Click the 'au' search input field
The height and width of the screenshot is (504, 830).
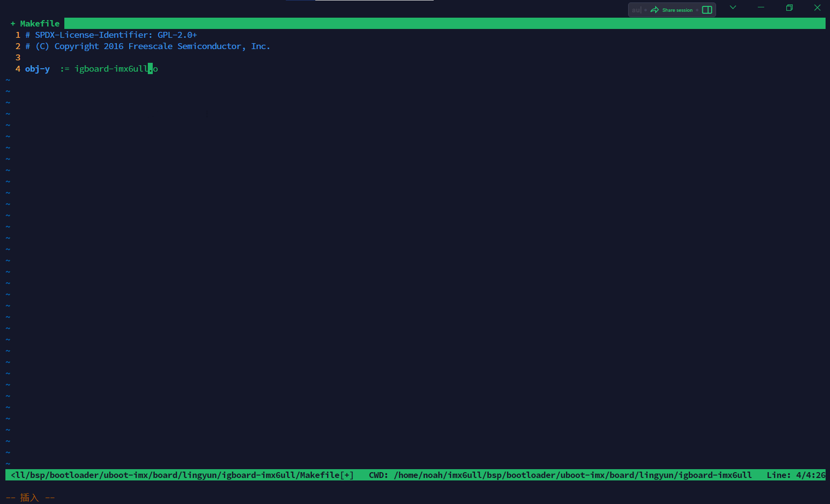click(637, 10)
